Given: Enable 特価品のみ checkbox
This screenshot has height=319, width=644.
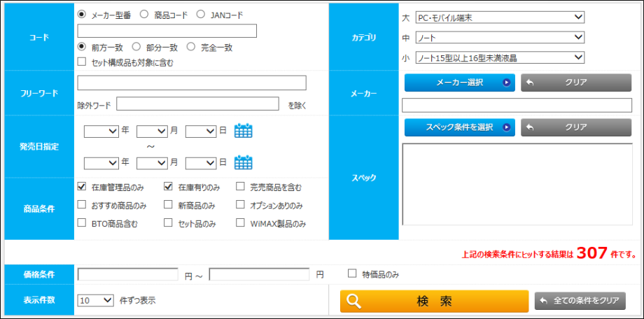Looking at the screenshot, I should [352, 274].
